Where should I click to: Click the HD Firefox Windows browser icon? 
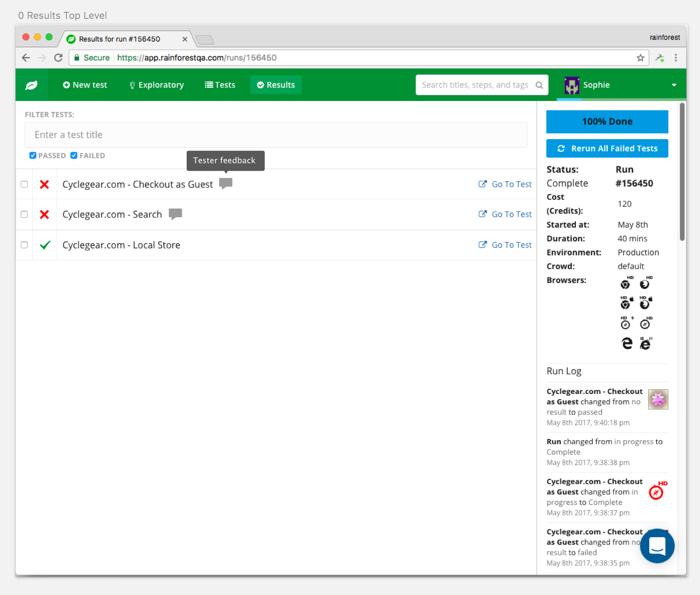(646, 283)
